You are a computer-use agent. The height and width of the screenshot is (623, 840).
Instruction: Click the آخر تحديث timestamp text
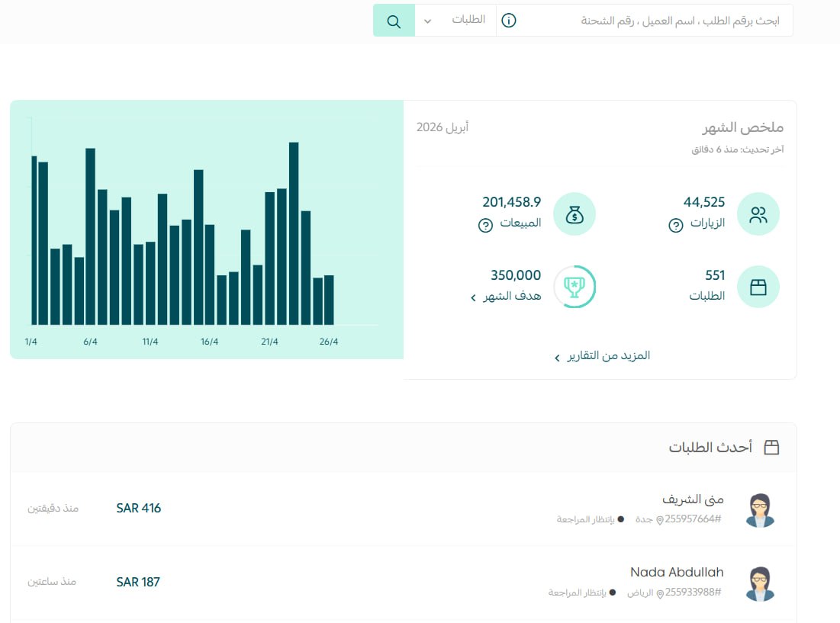click(x=738, y=149)
